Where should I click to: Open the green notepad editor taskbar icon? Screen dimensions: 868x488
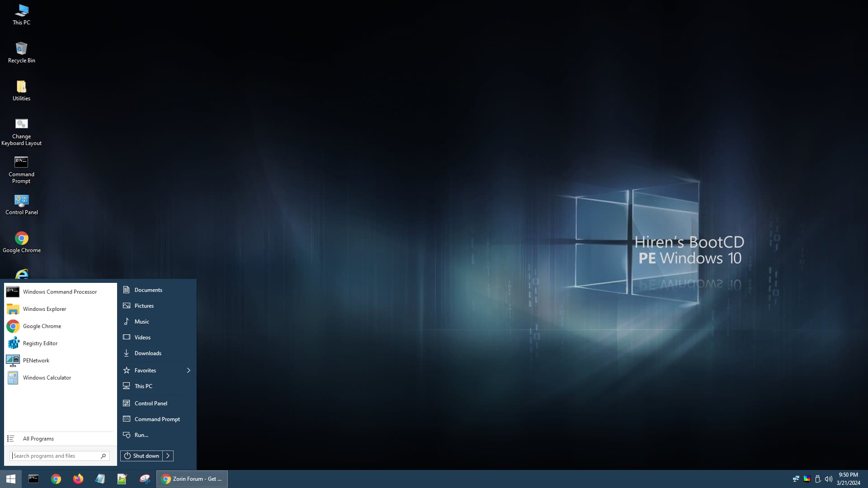click(122, 479)
